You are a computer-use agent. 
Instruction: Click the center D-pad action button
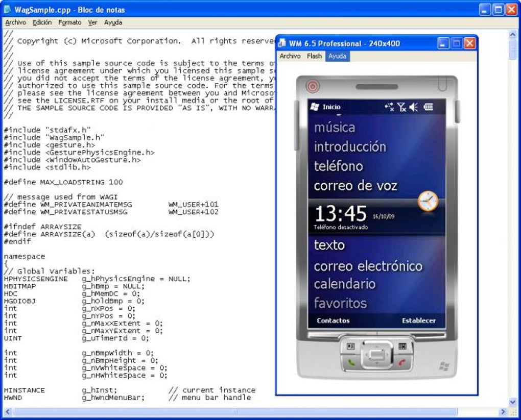point(376,355)
